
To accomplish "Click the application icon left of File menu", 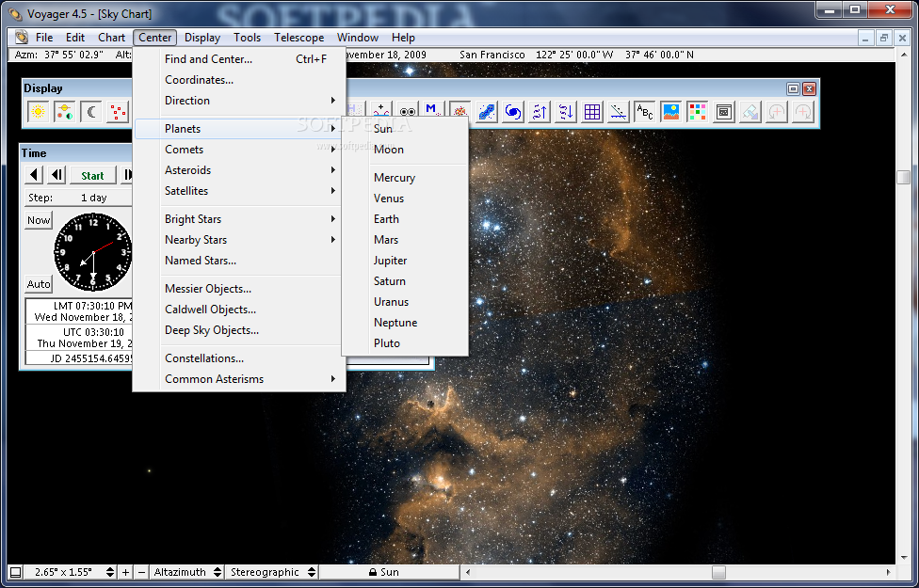I will click(22, 37).
